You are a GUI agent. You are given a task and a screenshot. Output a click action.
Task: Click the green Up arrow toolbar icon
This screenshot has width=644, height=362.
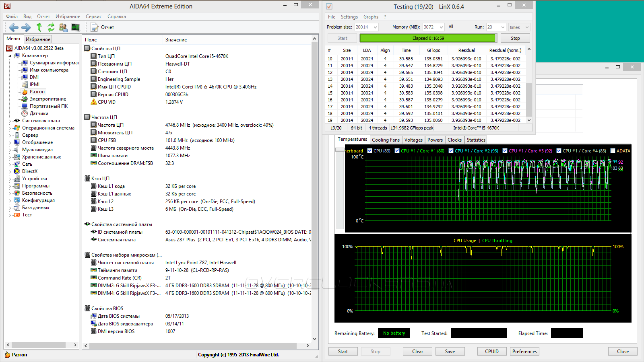[x=39, y=27]
